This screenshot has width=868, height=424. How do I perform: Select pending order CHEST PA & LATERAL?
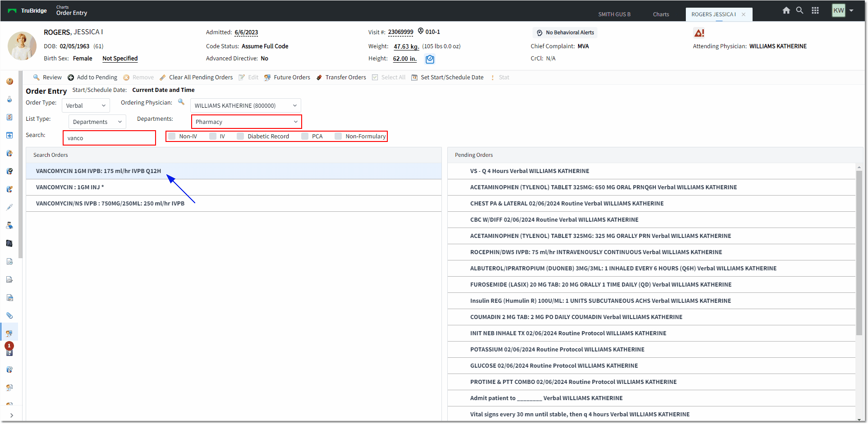tap(652, 204)
